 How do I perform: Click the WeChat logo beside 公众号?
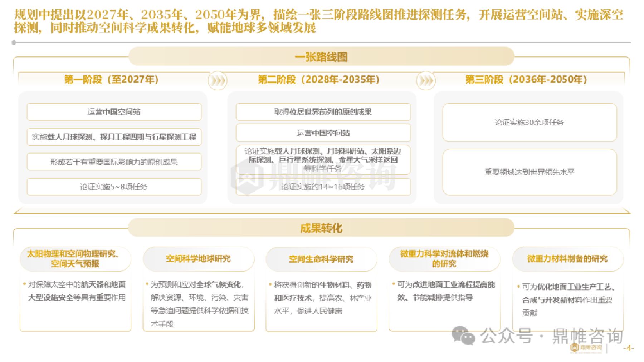click(x=463, y=336)
